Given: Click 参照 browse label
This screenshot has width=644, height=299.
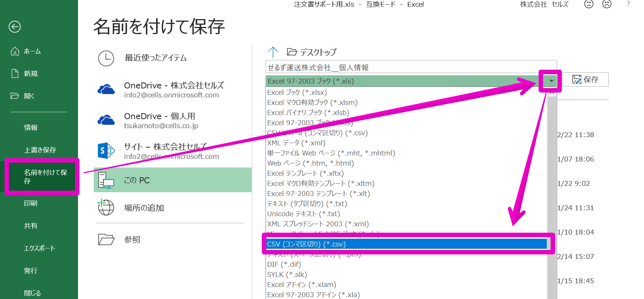Looking at the screenshot, I should coord(132,239).
